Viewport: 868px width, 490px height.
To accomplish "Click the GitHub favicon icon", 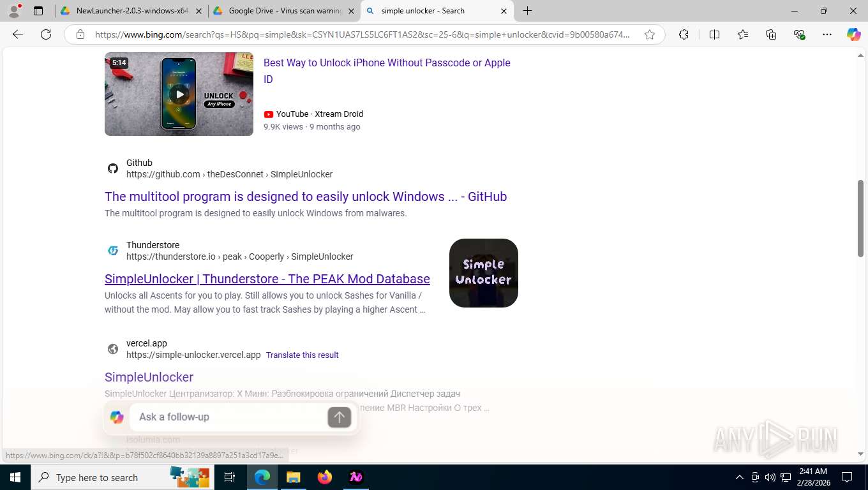I will [113, 168].
